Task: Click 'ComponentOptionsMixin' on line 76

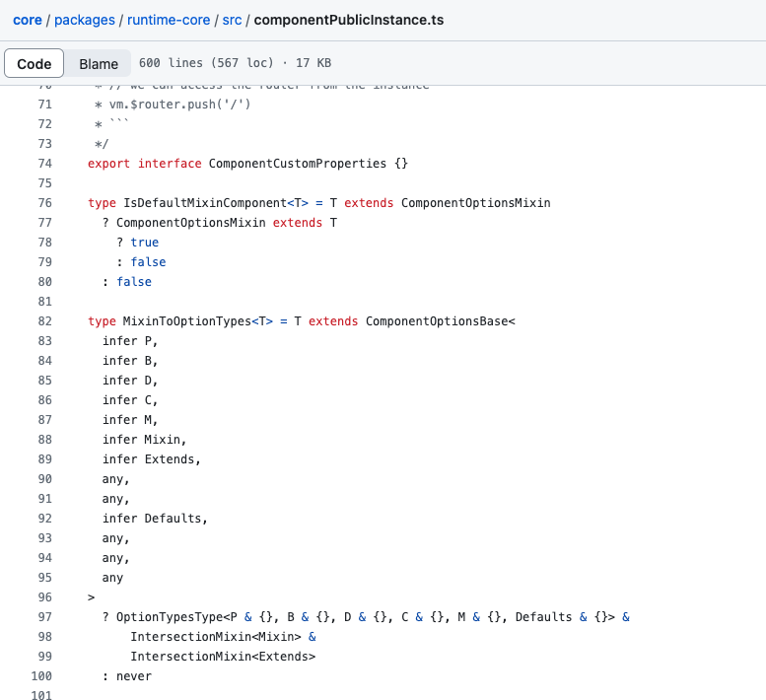Action: tap(476, 203)
